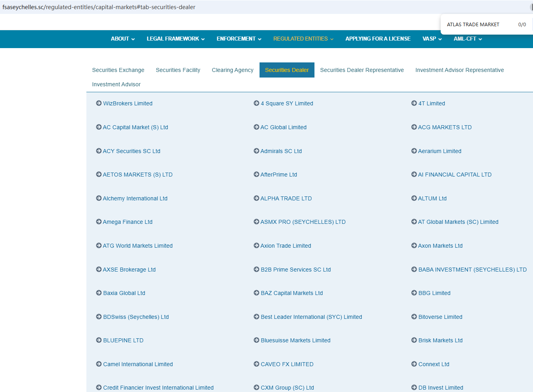Go to APPLYING FOR A LICENSE
Screen dimensions: 533x392
378,39
